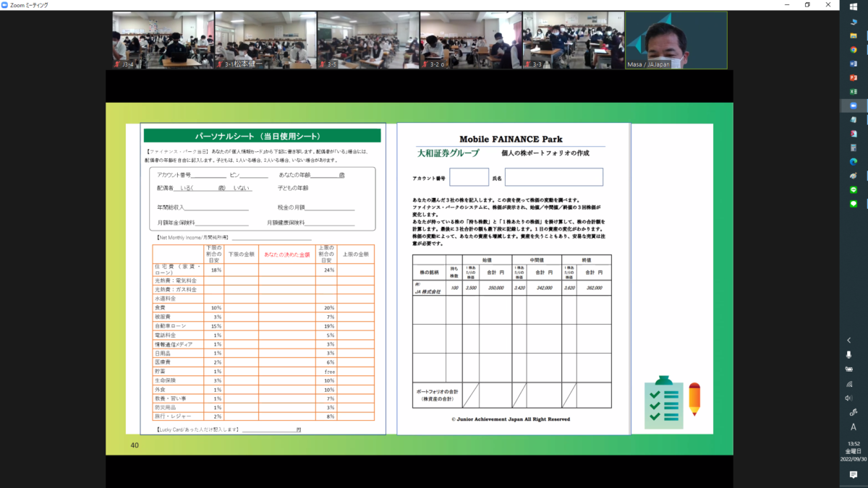Click the "終値" column header

tap(587, 259)
